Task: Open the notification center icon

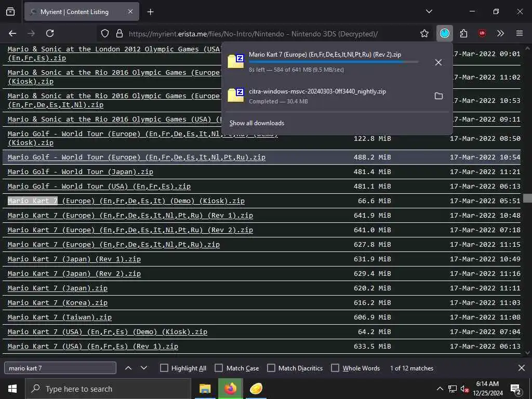Action: (x=516, y=389)
